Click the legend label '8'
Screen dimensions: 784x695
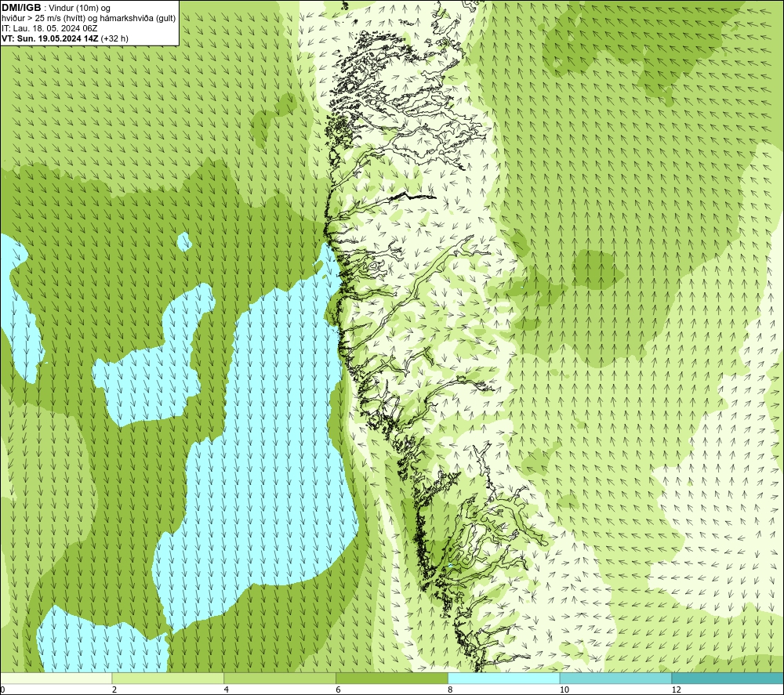[451, 690]
